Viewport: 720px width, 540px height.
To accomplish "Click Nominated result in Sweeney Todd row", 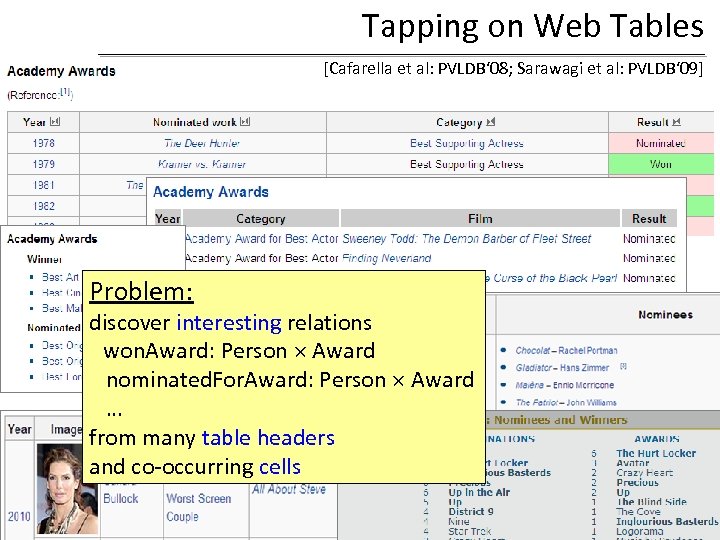I will (x=649, y=239).
